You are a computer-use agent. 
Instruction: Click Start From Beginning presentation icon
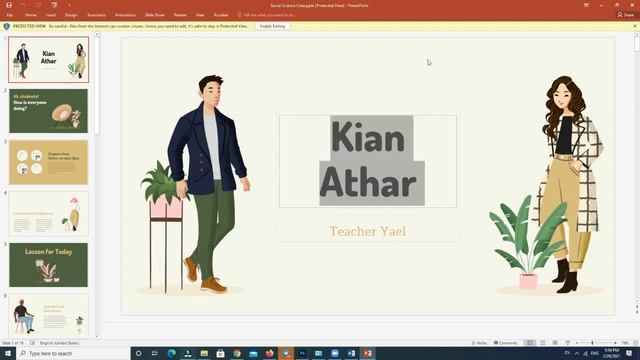pyautogui.click(x=54, y=5)
